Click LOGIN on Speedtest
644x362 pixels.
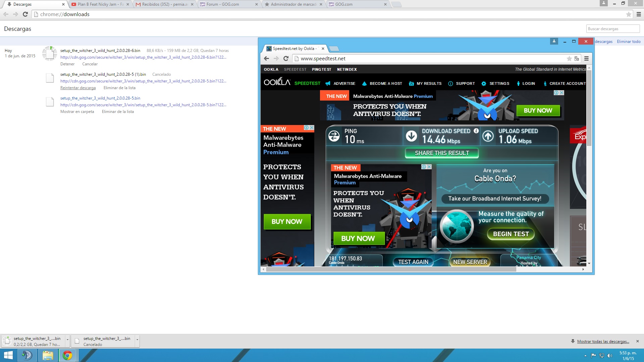coord(526,83)
